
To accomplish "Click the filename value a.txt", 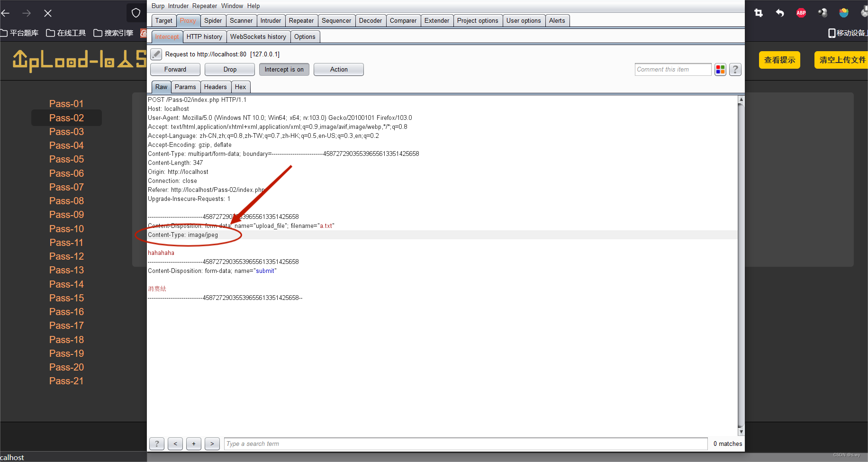I will pos(326,226).
